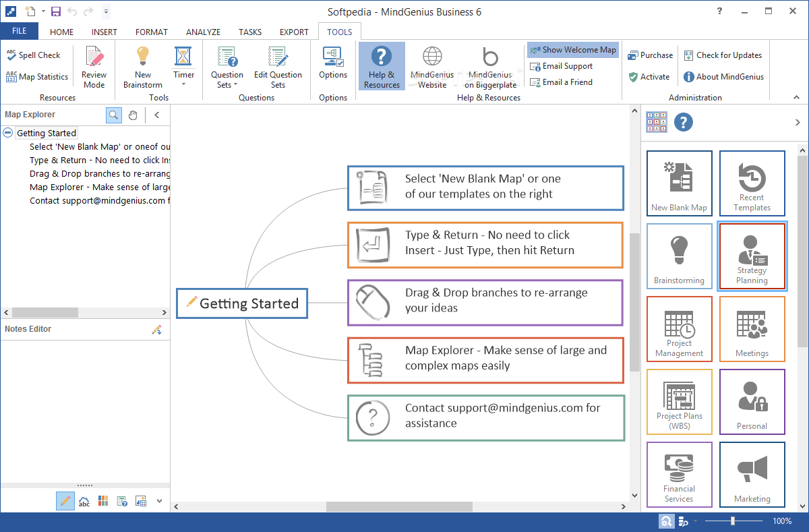Switch to the ANALYZE tab
Screen dimensions: 809x532
click(x=203, y=32)
